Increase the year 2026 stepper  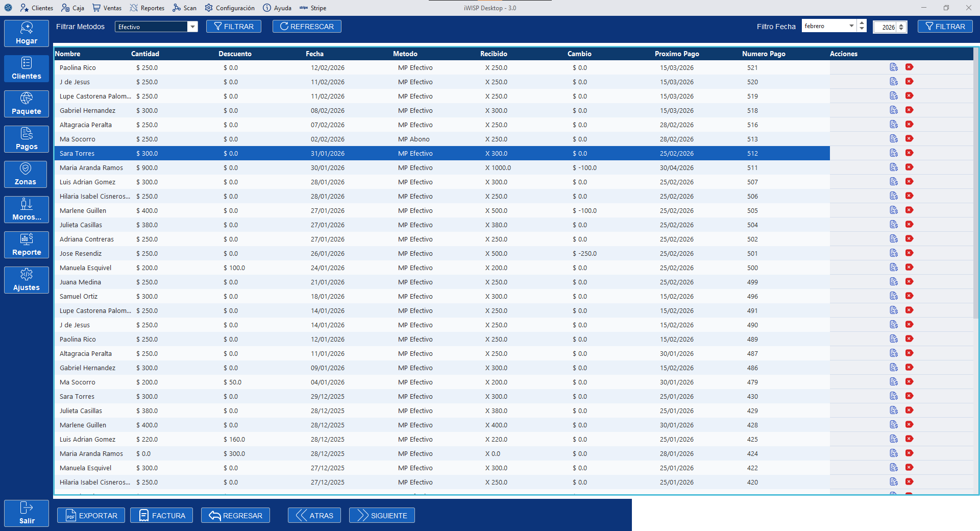click(x=901, y=25)
